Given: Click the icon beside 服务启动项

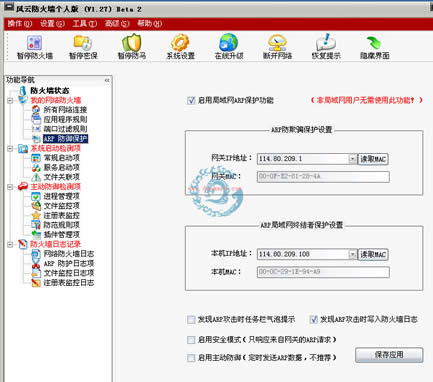Looking at the screenshot, I should coord(36,167).
